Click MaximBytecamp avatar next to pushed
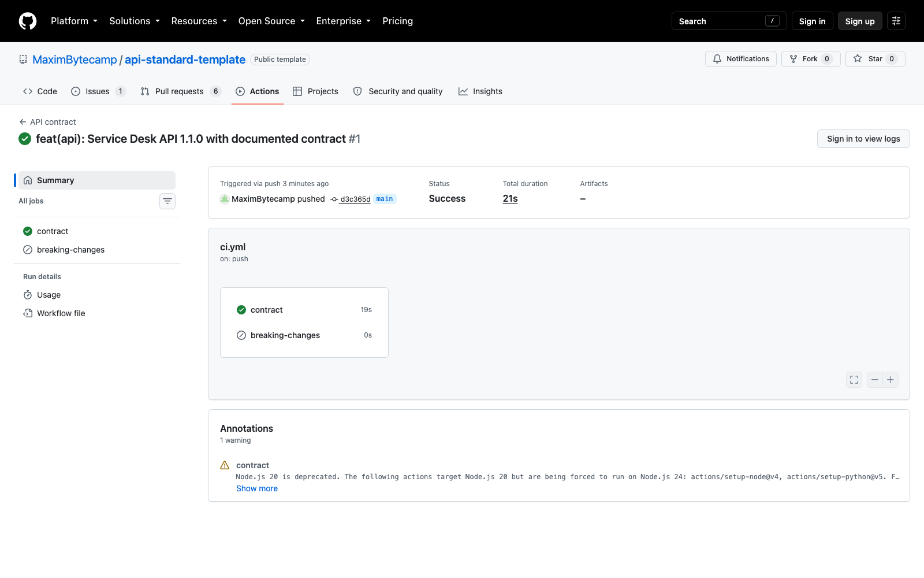Screen dimensions: 924x578 coord(225,199)
